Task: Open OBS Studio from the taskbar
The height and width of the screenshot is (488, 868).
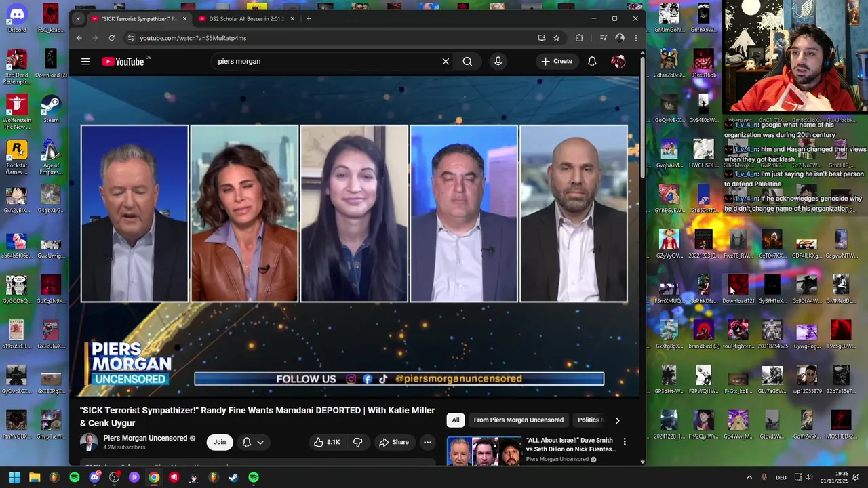Action: [x=114, y=477]
